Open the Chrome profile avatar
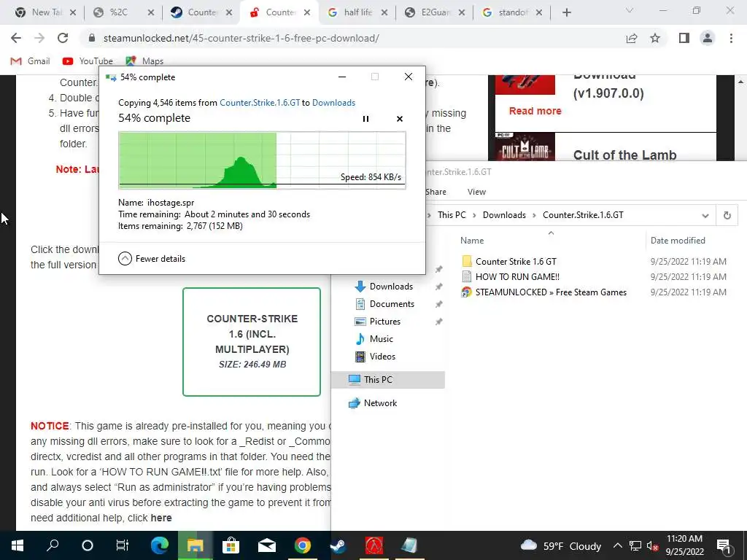Image resolution: width=747 pixels, height=560 pixels. point(708,38)
